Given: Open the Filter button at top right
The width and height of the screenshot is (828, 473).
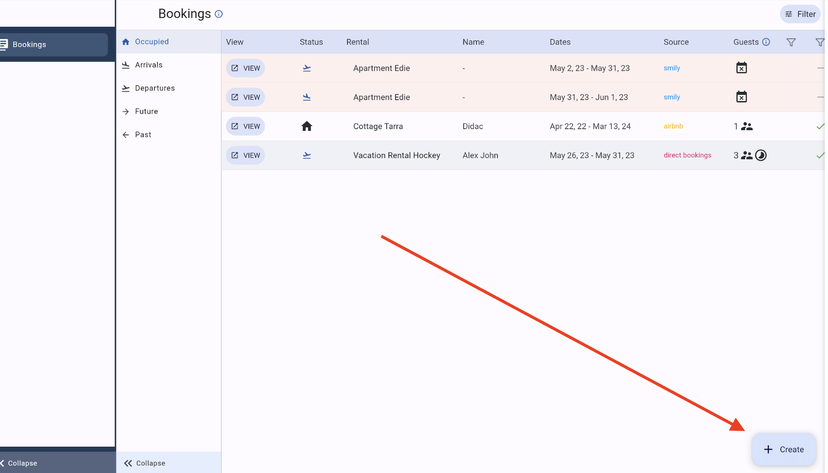Looking at the screenshot, I should (x=800, y=14).
